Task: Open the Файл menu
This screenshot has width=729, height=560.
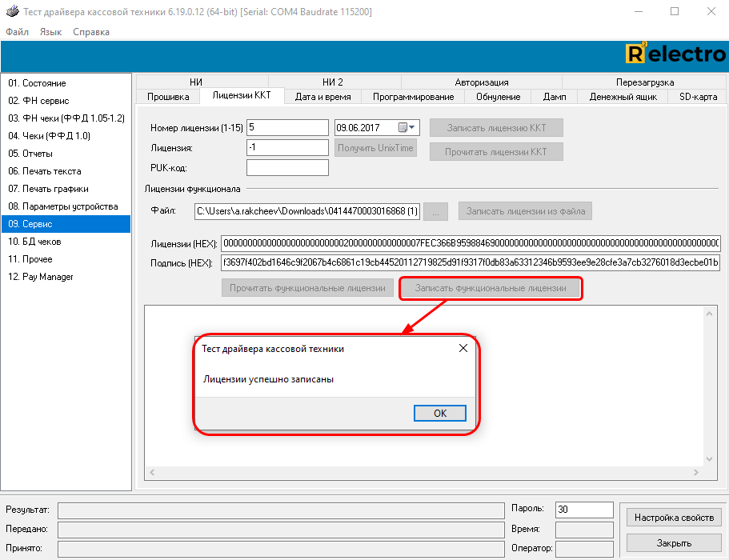Action: click(x=17, y=32)
